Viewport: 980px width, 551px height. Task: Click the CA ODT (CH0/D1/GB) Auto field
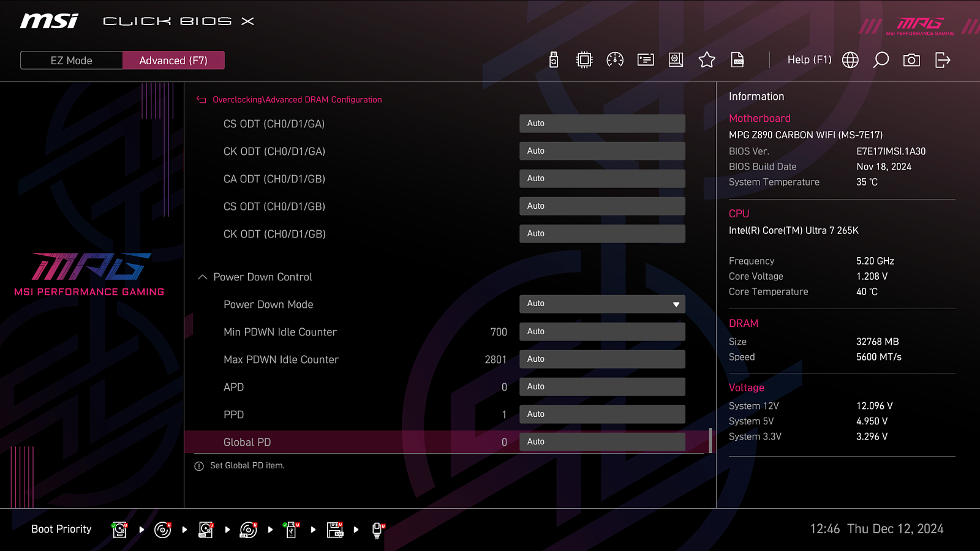click(x=602, y=179)
